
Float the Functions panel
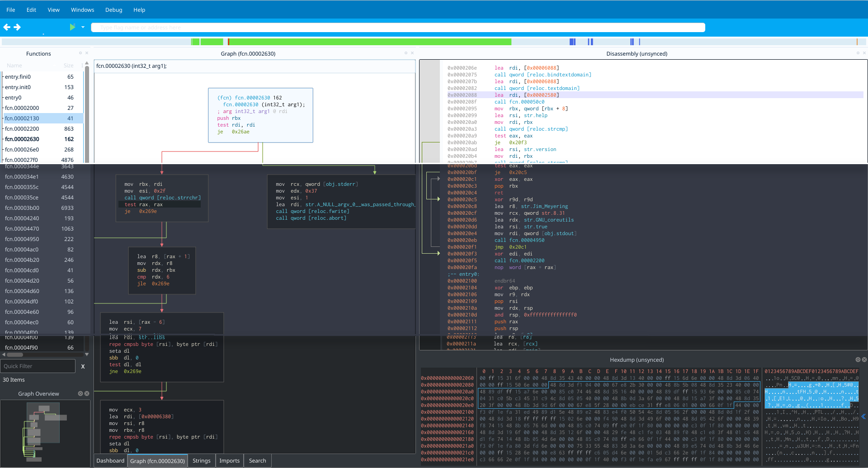click(80, 53)
